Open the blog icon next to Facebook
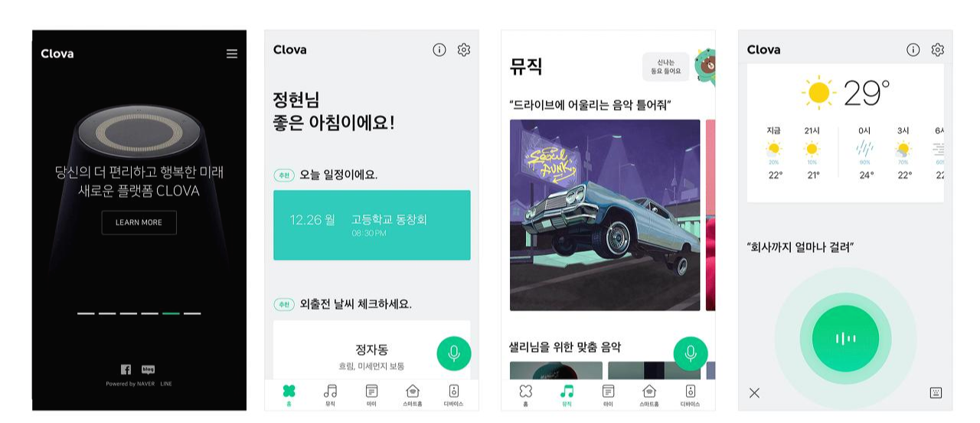 149,369
